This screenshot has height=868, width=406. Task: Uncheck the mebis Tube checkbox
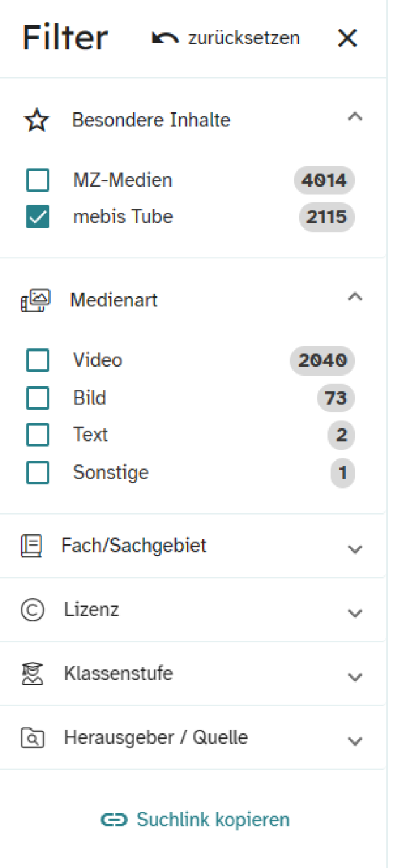[38, 218]
